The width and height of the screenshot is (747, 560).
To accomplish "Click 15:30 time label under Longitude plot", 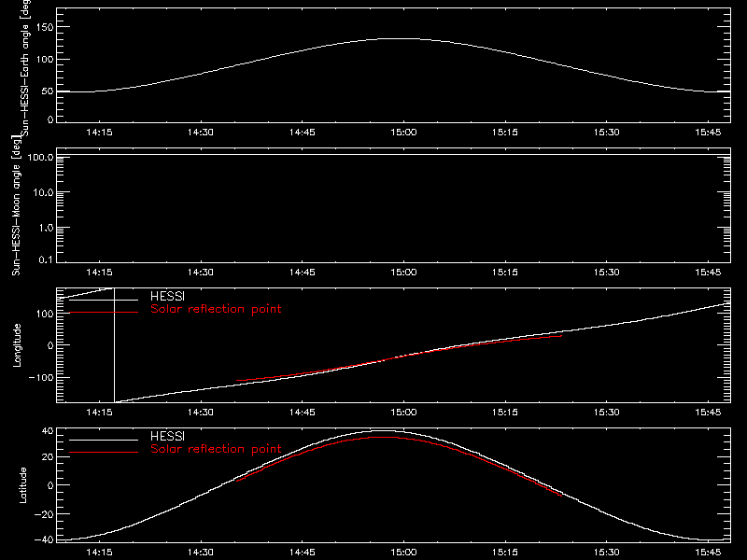I will click(x=606, y=412).
